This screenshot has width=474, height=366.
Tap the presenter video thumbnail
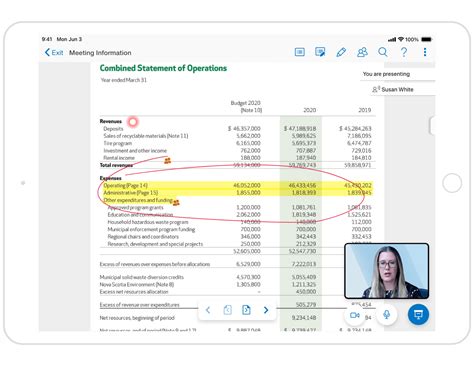tap(386, 271)
